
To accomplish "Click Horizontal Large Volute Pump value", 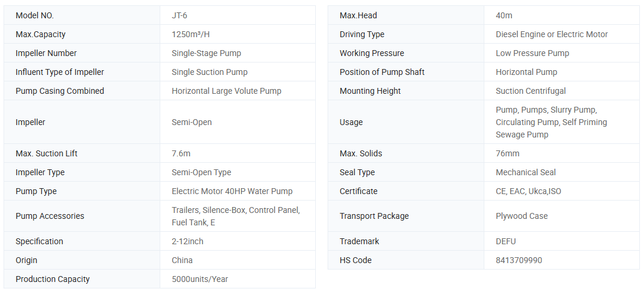I will tap(226, 91).
